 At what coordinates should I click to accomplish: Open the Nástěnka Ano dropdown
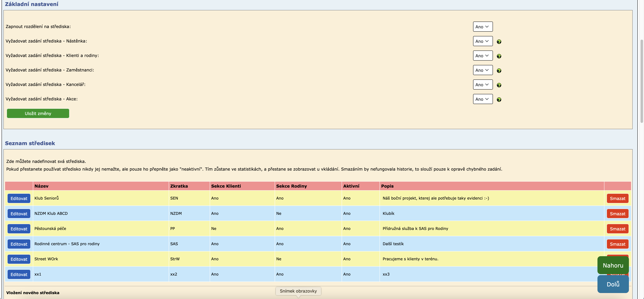(x=483, y=41)
